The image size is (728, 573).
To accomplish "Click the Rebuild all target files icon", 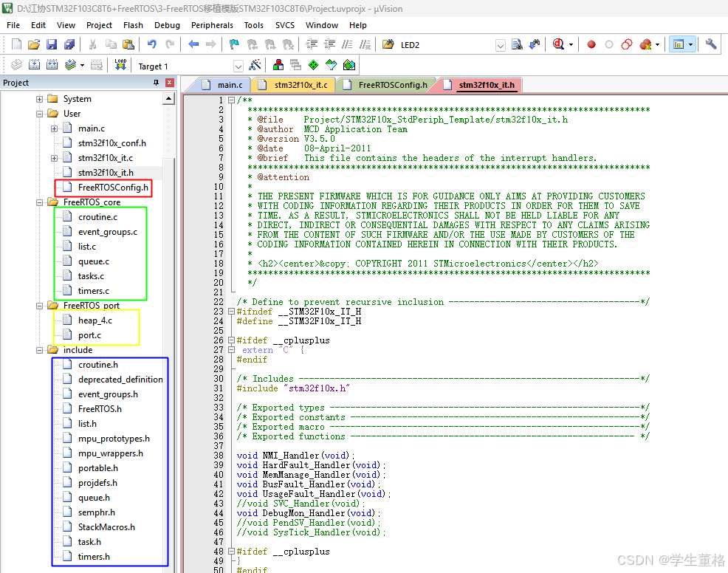I will (x=52, y=65).
